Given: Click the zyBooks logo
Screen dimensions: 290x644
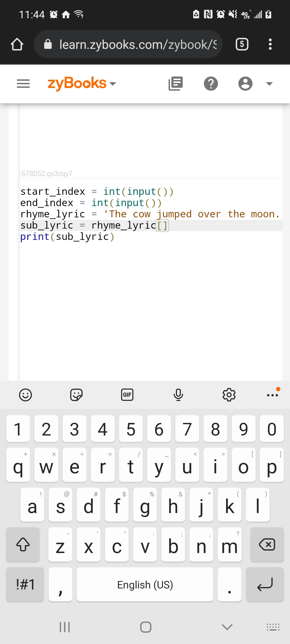Looking at the screenshot, I should pos(77,83).
